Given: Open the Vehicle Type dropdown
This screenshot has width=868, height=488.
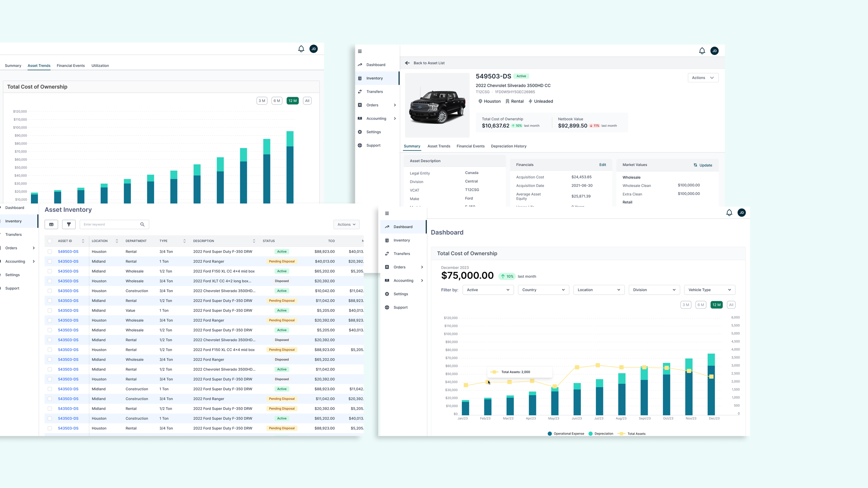Looking at the screenshot, I should [709, 290].
